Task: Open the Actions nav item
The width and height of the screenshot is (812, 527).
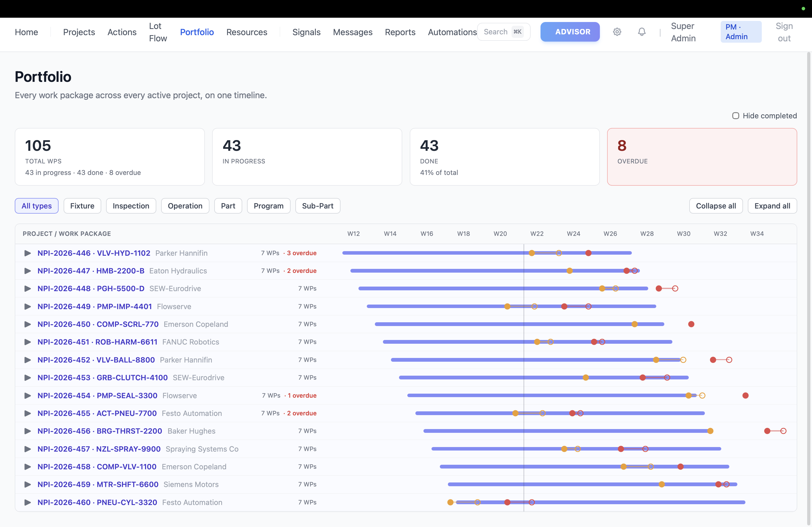Action: [x=122, y=32]
